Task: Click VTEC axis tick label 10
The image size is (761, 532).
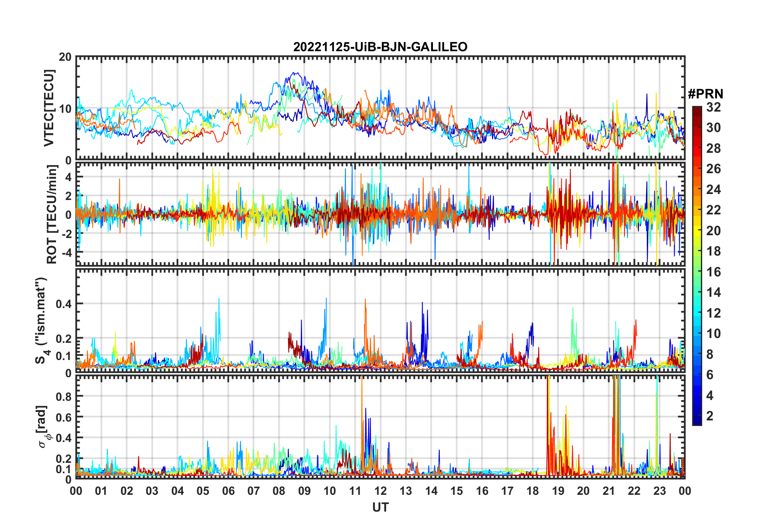Action: coord(65,108)
